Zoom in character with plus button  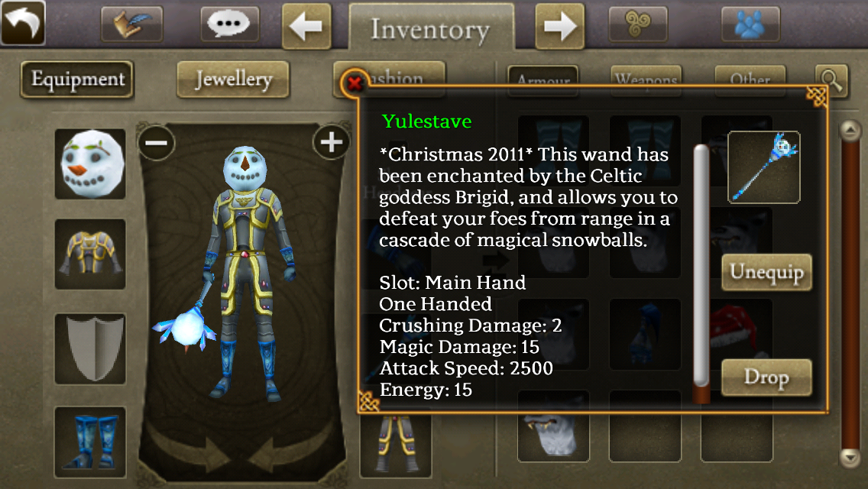[331, 143]
